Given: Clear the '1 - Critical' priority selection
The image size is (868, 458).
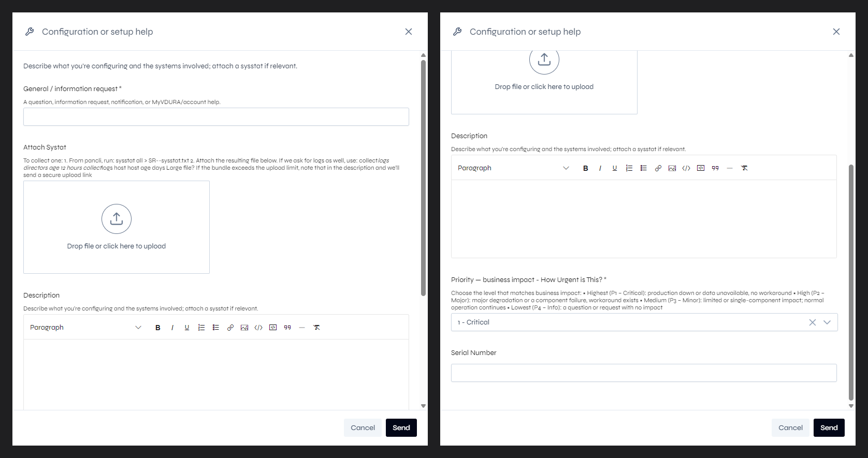Looking at the screenshot, I should point(813,322).
